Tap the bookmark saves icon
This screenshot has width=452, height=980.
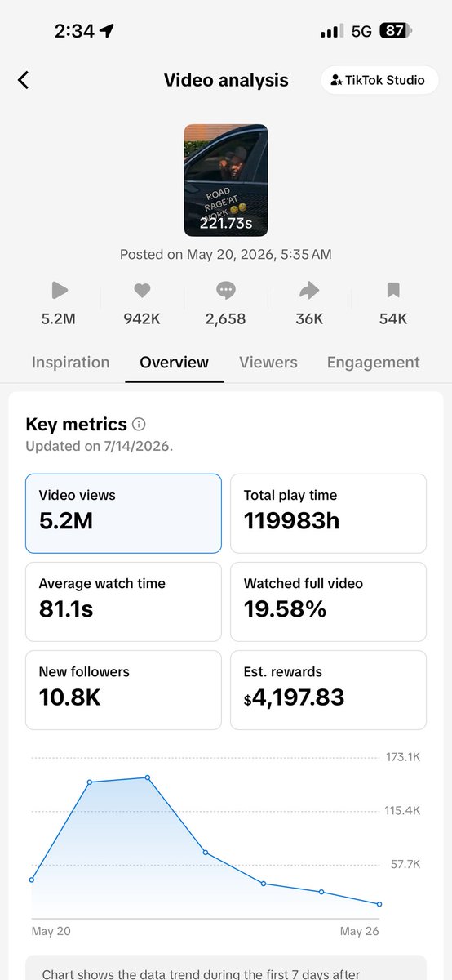[393, 290]
